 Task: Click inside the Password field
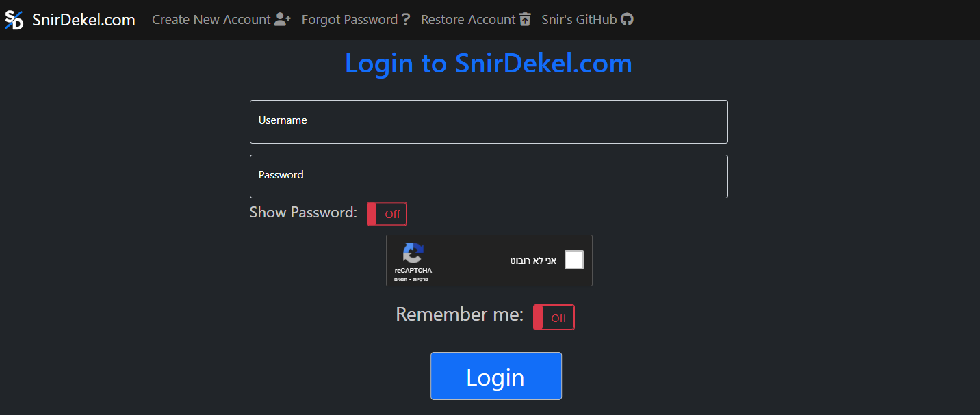pyautogui.click(x=488, y=176)
